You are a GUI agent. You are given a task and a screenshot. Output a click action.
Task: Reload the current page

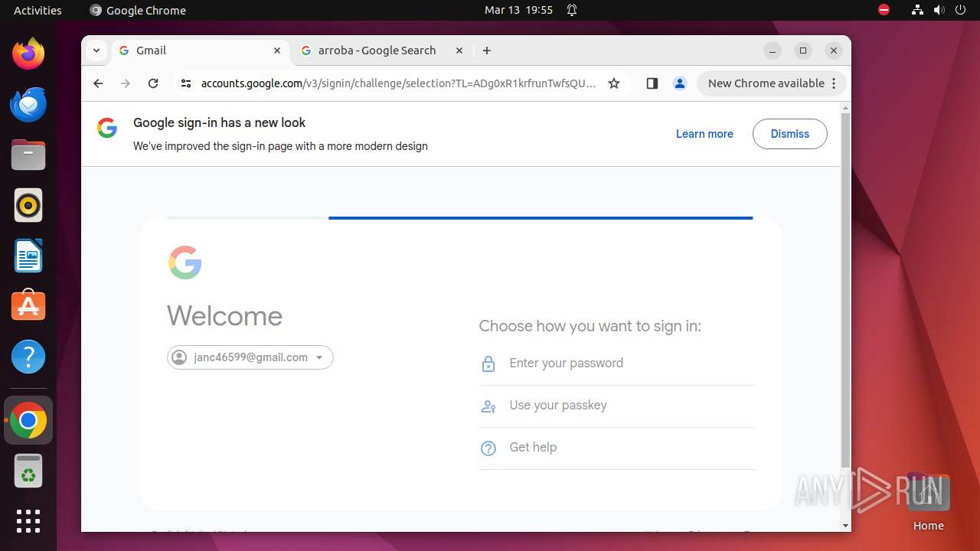(153, 83)
